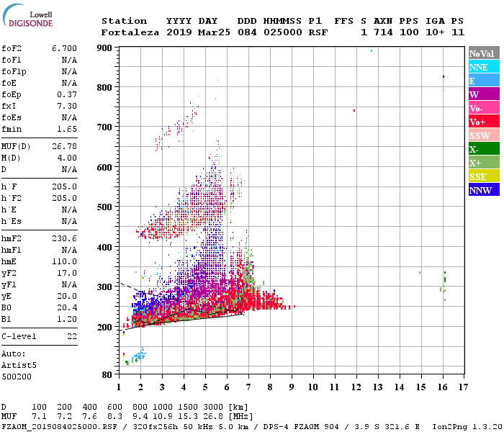
Task: Click the 200 km height axis label
Action: (x=104, y=327)
